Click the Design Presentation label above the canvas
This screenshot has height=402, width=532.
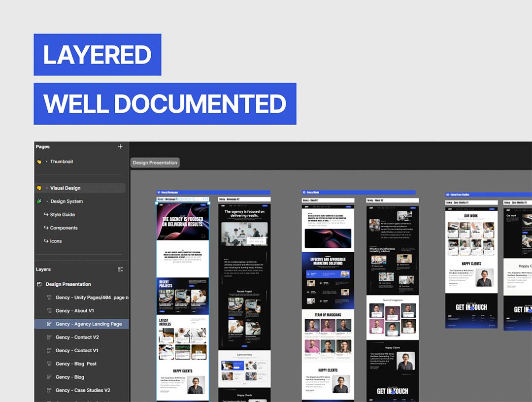[155, 163]
